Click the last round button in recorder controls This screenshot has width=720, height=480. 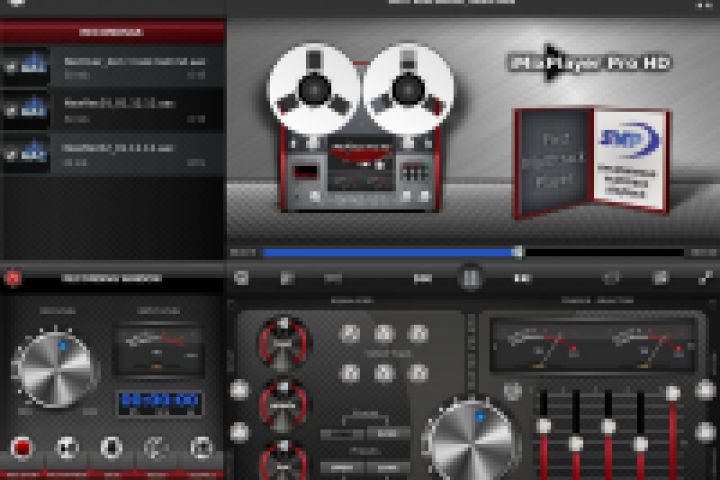202,447
